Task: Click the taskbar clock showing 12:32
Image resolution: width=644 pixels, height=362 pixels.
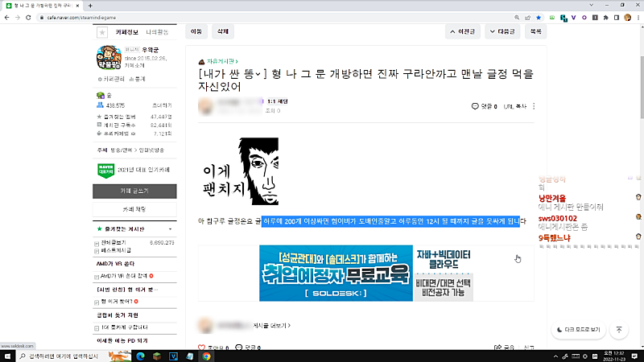Action: coord(613,356)
